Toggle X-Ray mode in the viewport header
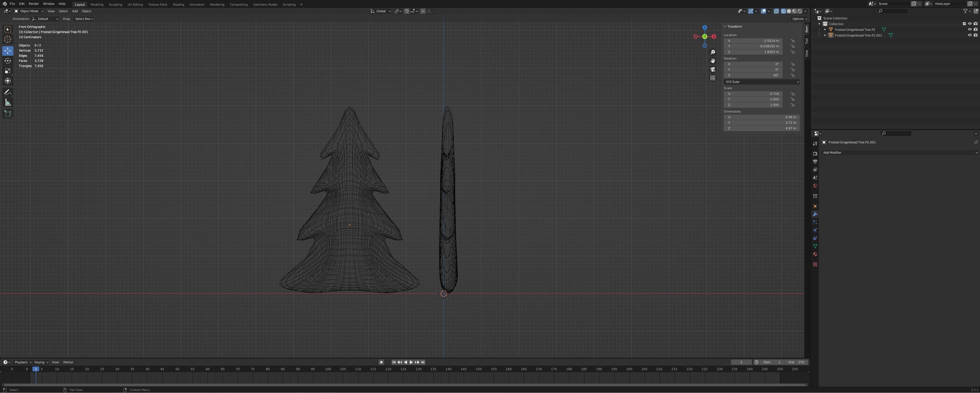 pyautogui.click(x=776, y=11)
